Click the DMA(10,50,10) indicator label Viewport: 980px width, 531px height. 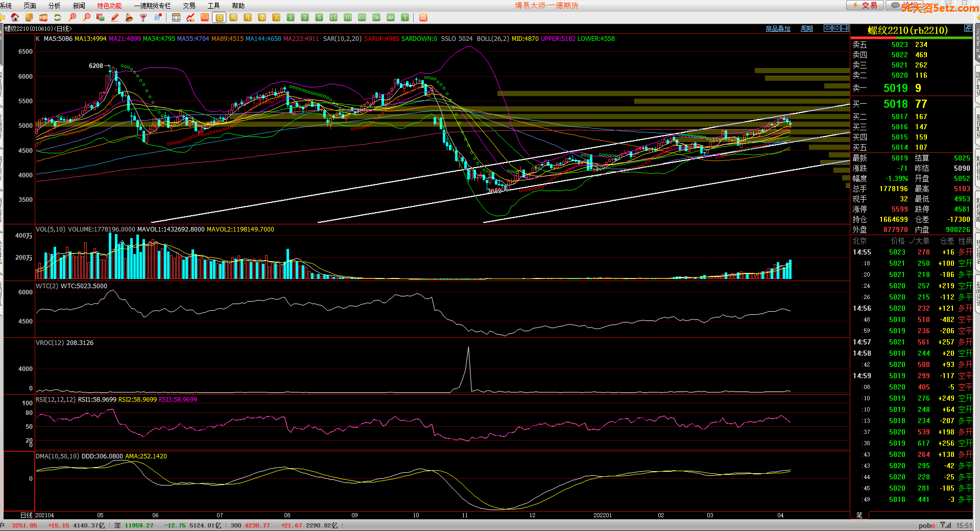point(57,456)
